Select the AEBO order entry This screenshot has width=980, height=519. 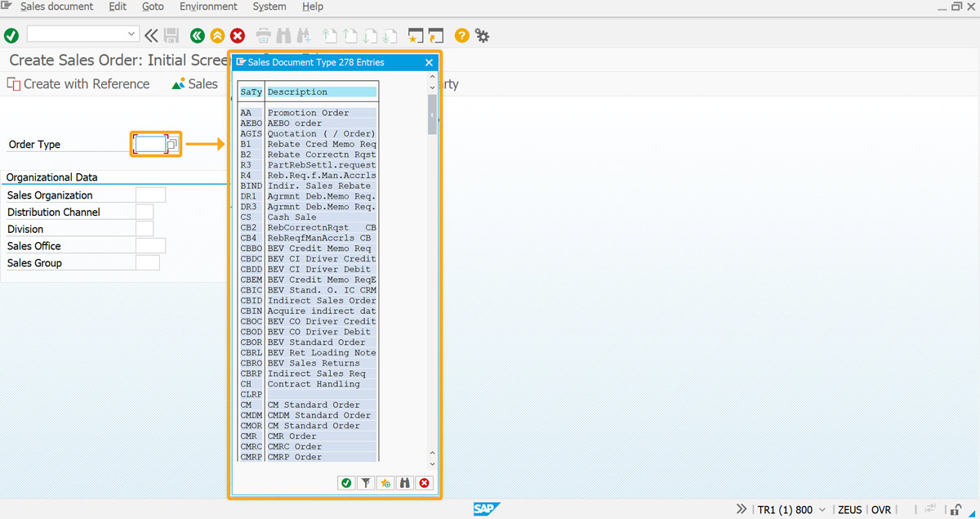point(308,123)
